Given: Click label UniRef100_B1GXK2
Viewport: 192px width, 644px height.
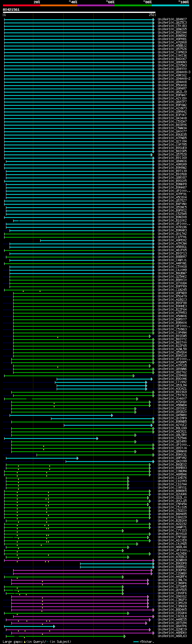Looking at the screenshot, I should (x=172, y=220).
